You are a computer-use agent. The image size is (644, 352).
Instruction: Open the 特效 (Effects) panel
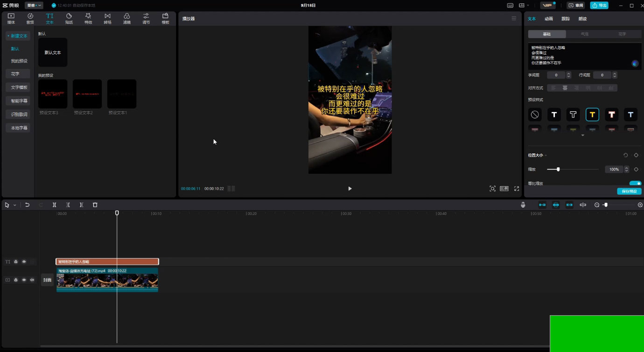click(88, 18)
